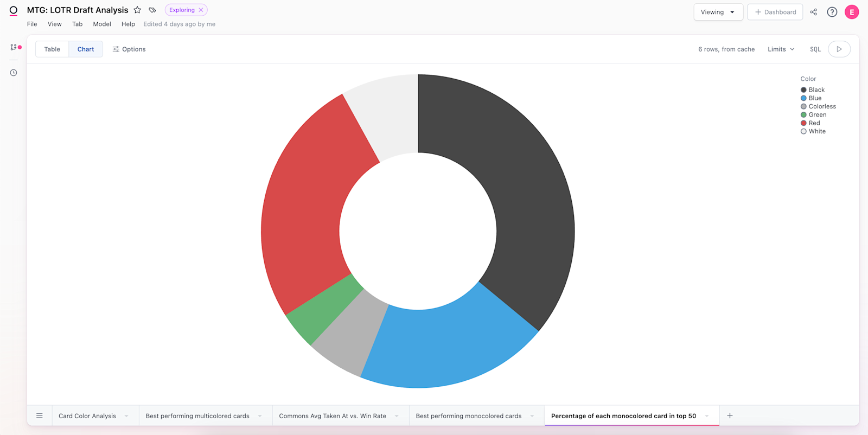This screenshot has height=435, width=868.
Task: Star this document as favorite
Action: pos(137,10)
